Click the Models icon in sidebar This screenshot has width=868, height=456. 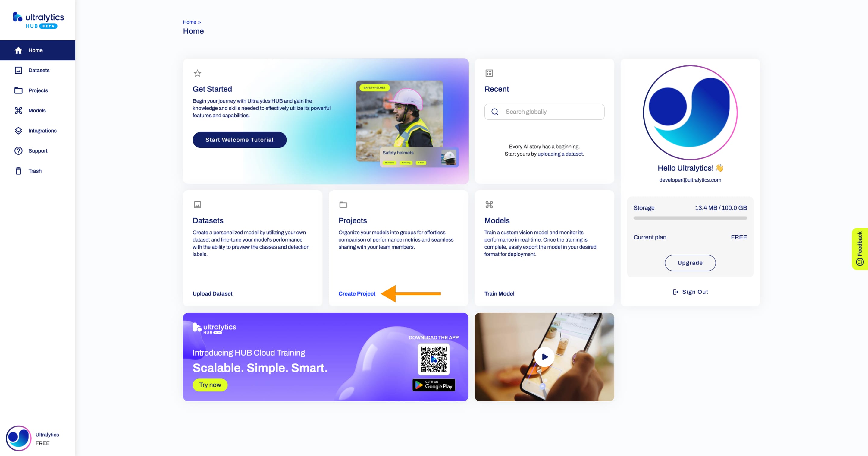tap(18, 110)
